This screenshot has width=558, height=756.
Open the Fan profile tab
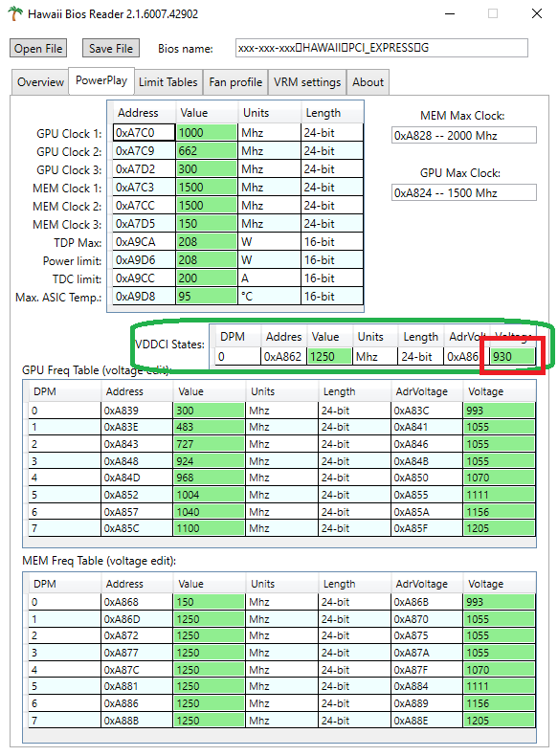[x=235, y=82]
